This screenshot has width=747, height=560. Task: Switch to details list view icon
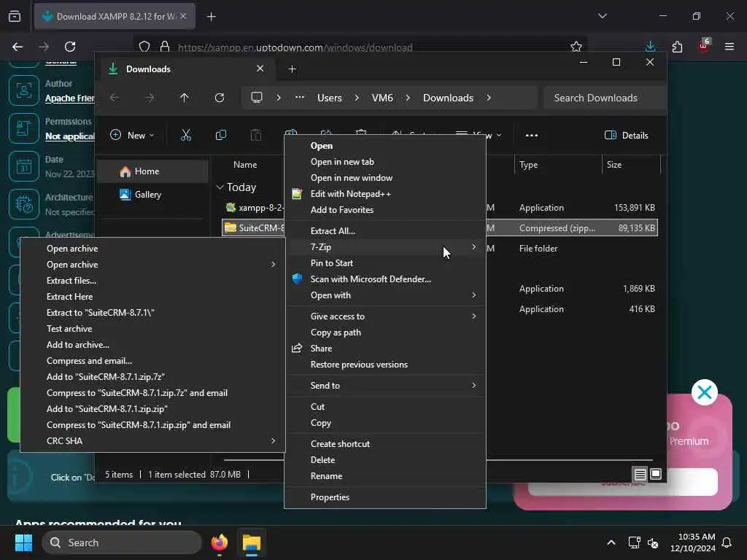click(x=640, y=474)
